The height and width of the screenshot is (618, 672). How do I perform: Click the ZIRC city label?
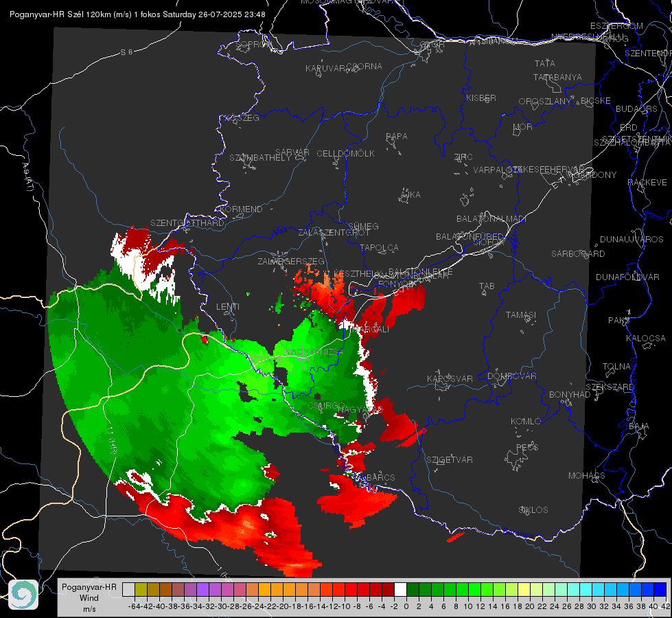coord(463,157)
